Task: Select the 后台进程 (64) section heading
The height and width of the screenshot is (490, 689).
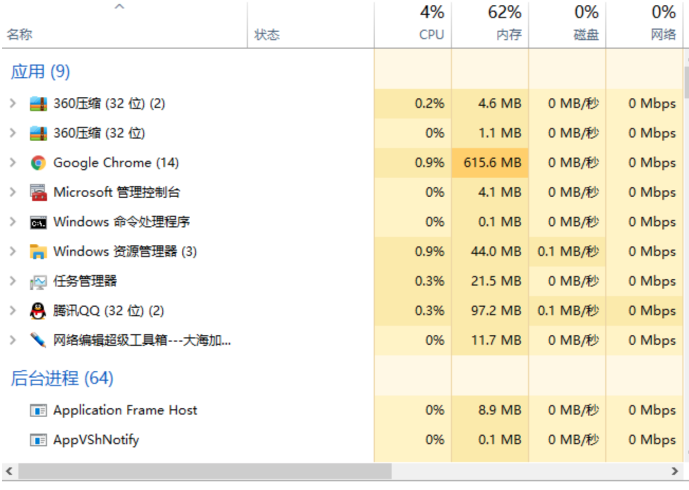Action: pos(62,378)
